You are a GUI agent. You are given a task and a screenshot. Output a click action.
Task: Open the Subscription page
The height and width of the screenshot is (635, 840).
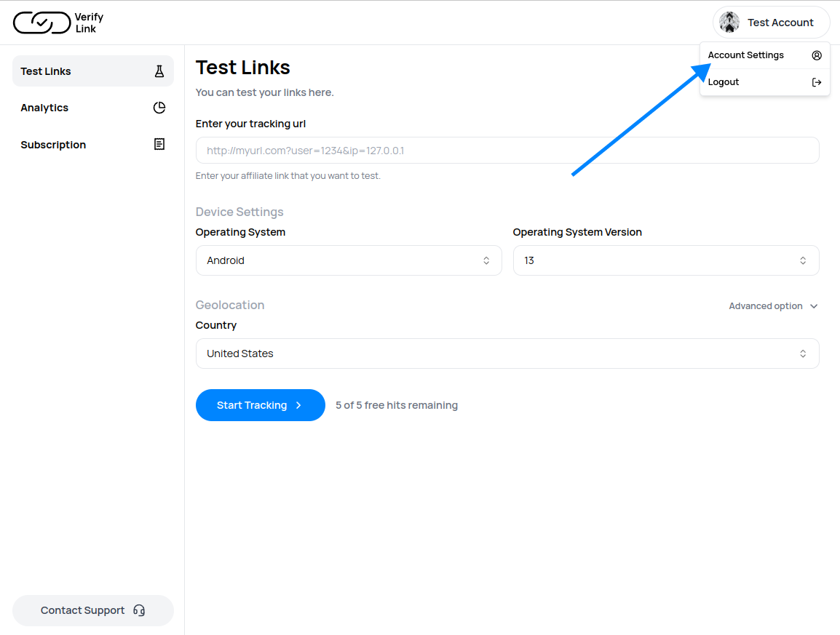click(x=53, y=145)
